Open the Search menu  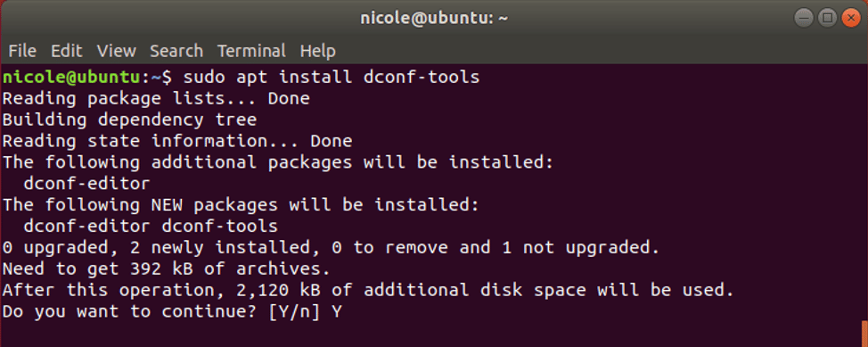click(176, 52)
